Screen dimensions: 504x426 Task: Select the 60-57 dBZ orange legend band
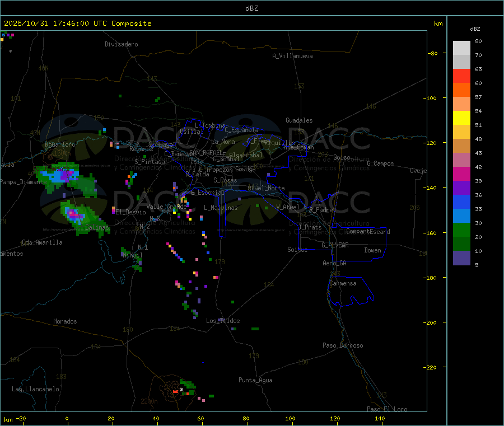[x=461, y=90]
